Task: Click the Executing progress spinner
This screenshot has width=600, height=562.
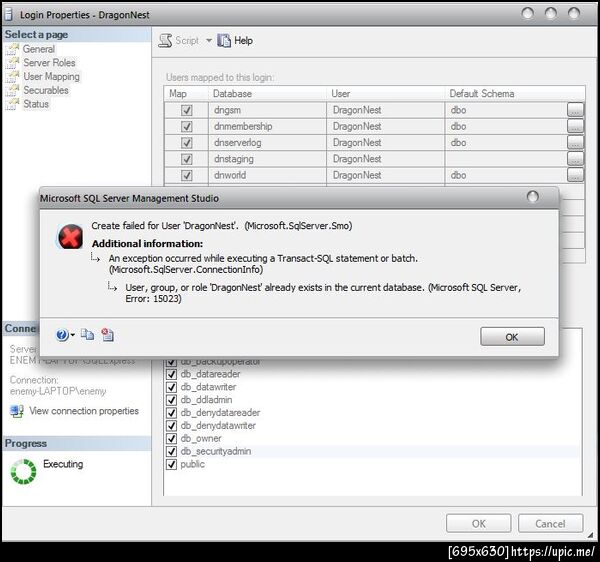Action: tap(23, 471)
